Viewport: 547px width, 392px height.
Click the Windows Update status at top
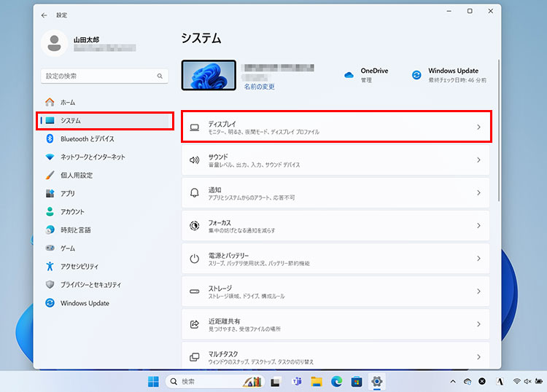point(452,74)
